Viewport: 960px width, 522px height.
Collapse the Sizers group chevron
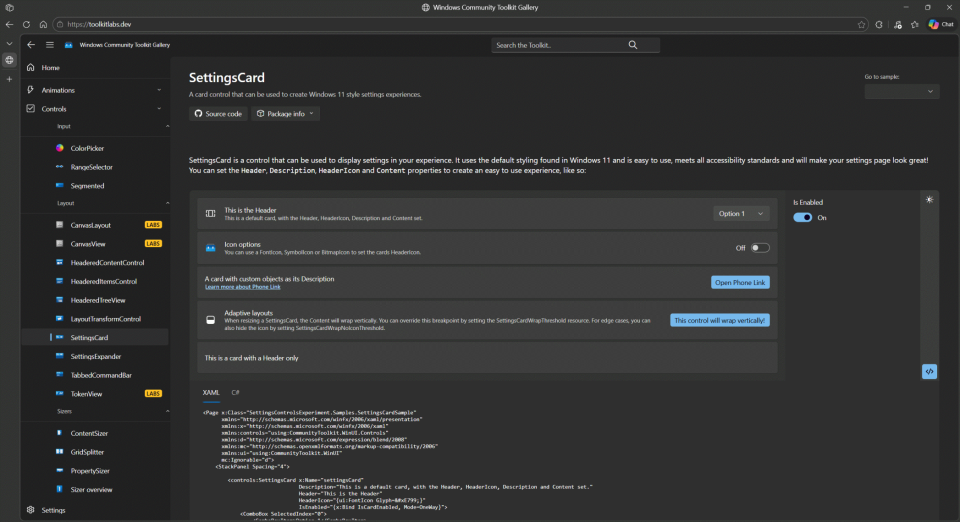[x=167, y=411]
